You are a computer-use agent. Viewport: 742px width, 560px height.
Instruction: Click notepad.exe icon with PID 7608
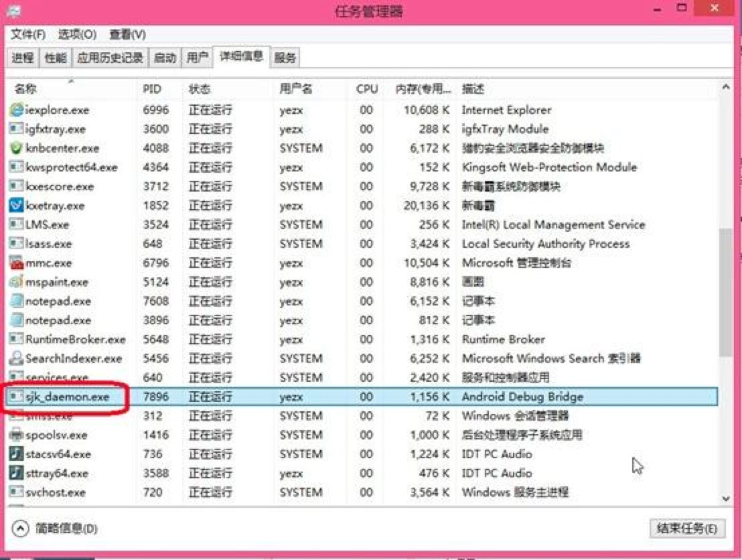coord(17,301)
